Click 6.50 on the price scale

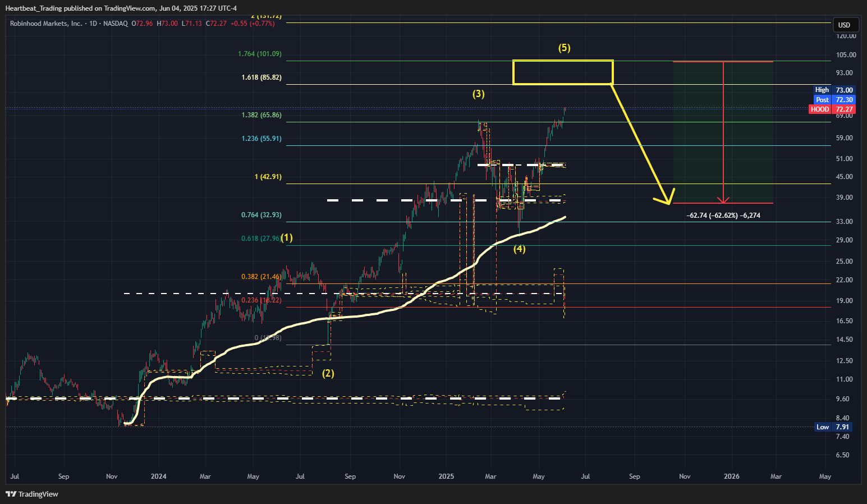[x=843, y=455]
